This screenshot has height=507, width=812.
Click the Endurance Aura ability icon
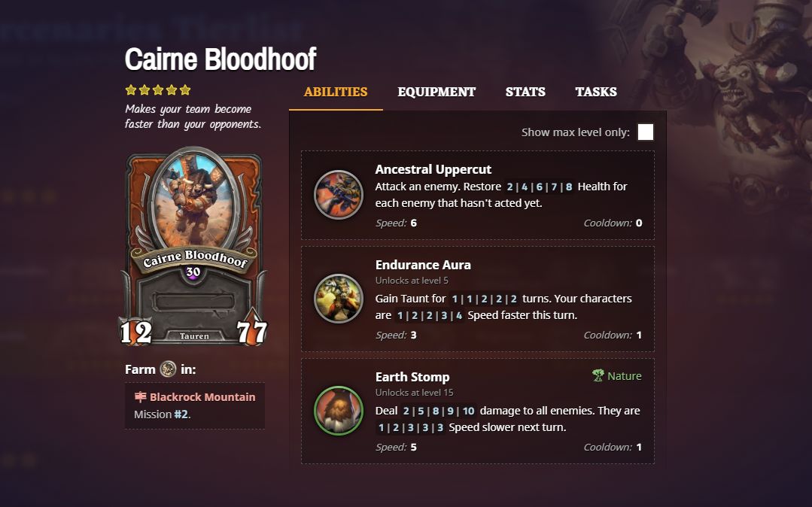pos(339,299)
